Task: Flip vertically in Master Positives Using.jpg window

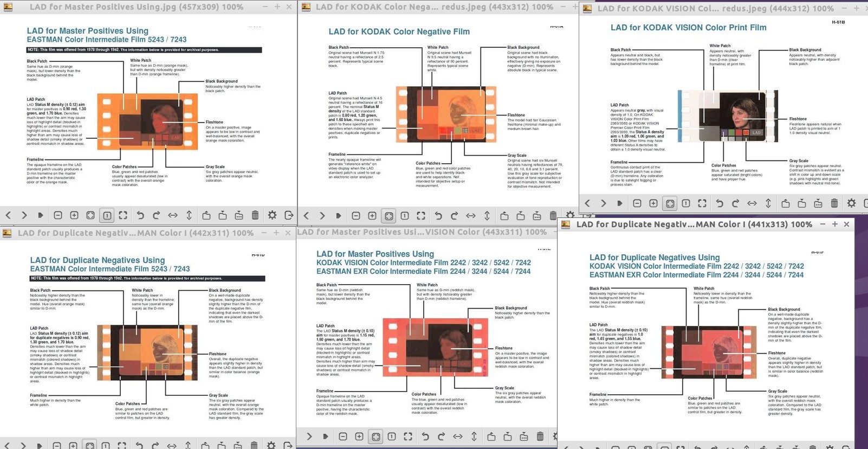Action: tap(189, 215)
